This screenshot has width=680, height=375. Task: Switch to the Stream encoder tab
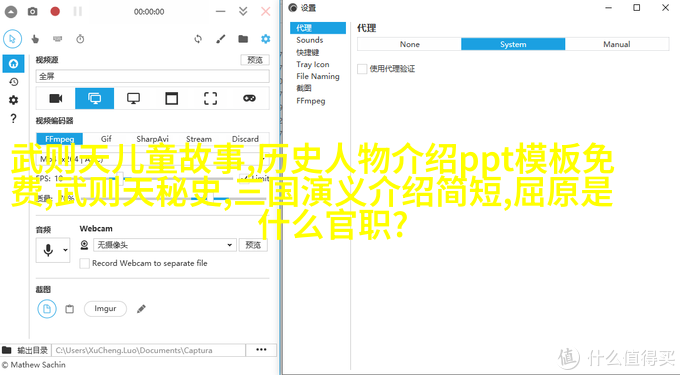[199, 139]
